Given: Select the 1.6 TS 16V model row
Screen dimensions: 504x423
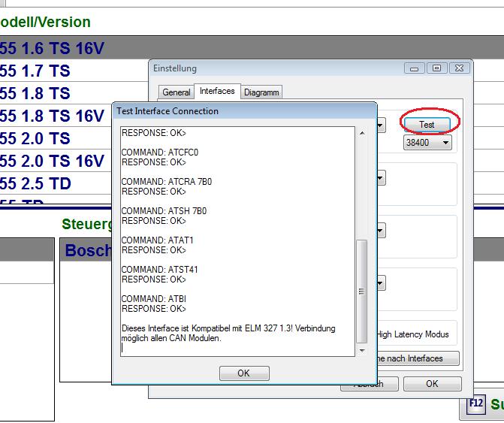Looking at the screenshot, I should point(53,50).
